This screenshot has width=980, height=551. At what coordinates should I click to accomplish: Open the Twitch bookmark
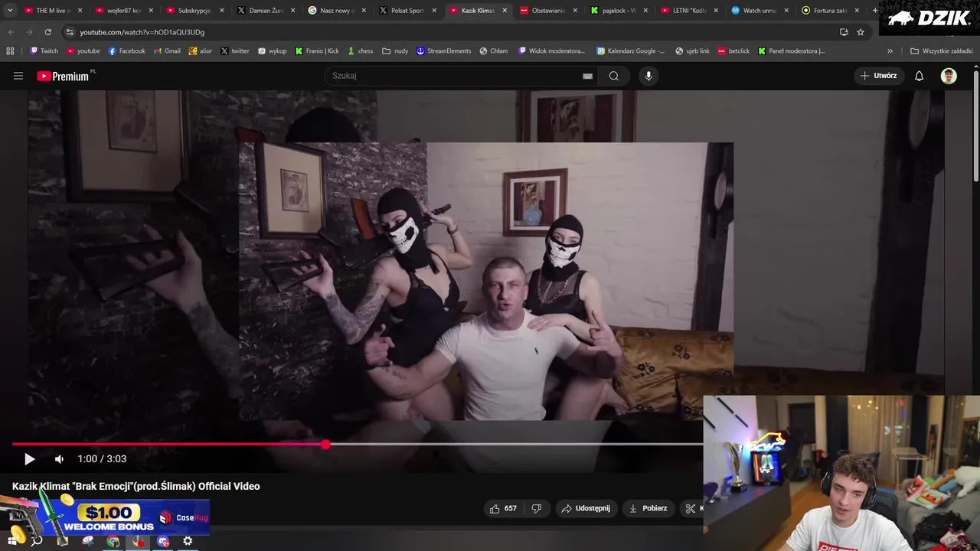pos(44,51)
